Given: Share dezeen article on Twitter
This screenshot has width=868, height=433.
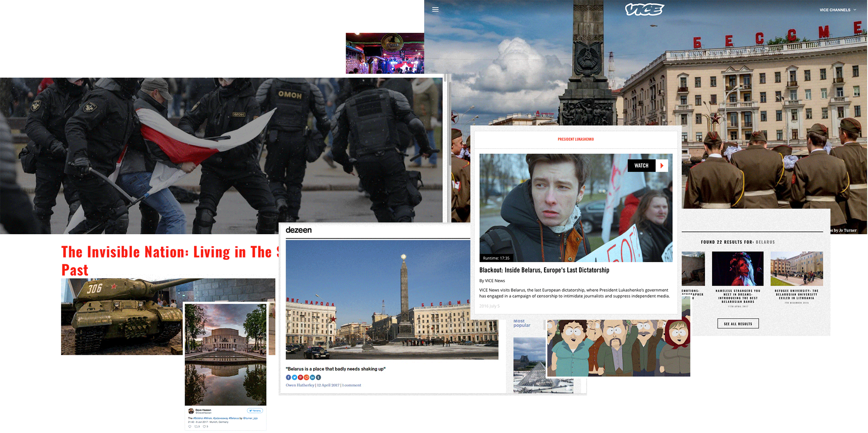Looking at the screenshot, I should [x=294, y=377].
